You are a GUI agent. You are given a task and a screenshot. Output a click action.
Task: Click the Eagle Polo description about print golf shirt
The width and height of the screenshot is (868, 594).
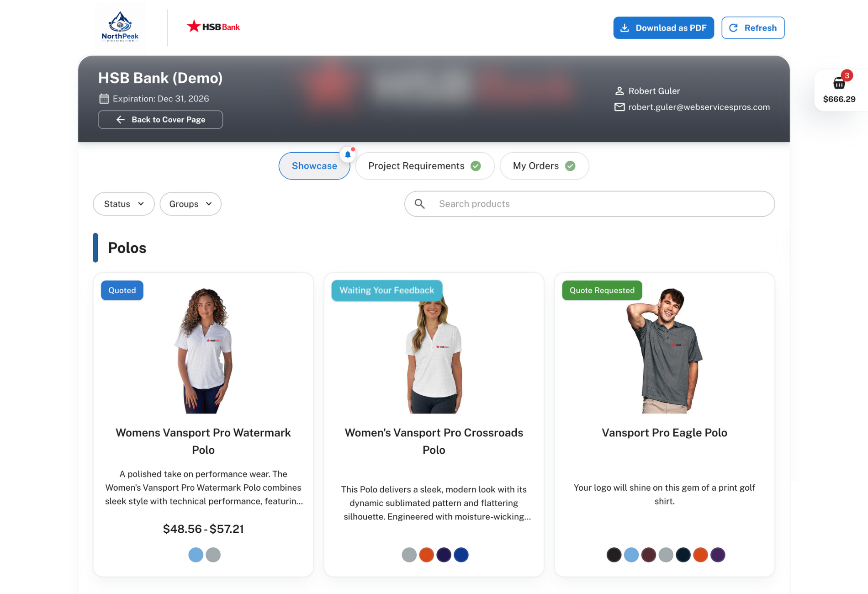point(664,494)
